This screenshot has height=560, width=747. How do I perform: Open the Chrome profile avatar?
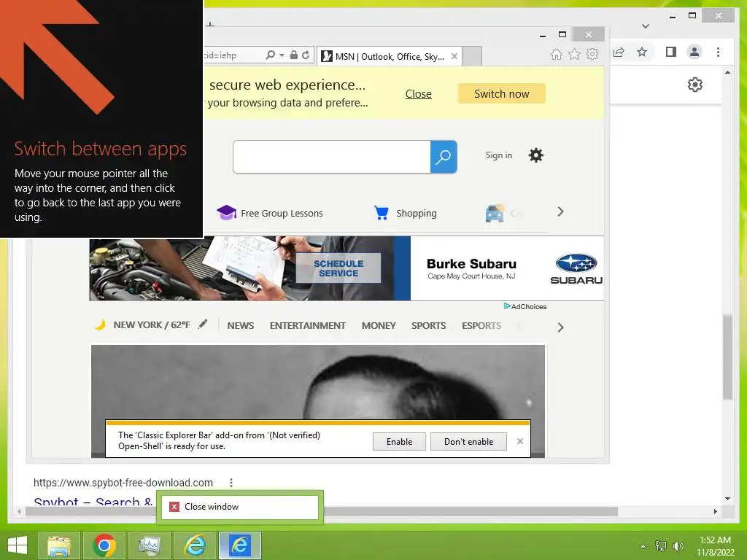tap(694, 52)
